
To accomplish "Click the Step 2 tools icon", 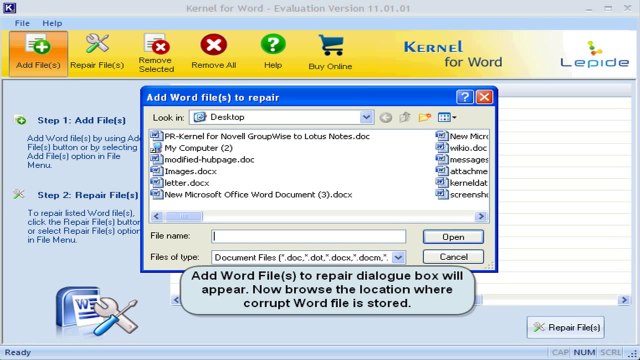I will click(19, 194).
